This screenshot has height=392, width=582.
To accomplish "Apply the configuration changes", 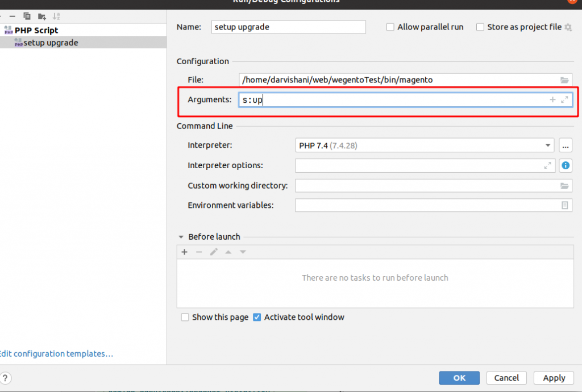I will [x=554, y=378].
